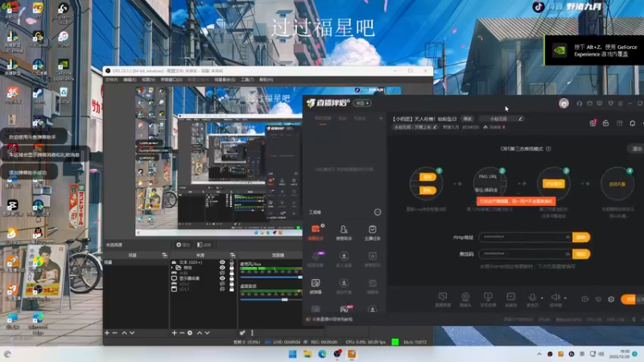Screen dimensions: 644x362
Task: Adjust the 桌面音频 volume slider in OBS
Action: pyautogui.click(x=271, y=299)
